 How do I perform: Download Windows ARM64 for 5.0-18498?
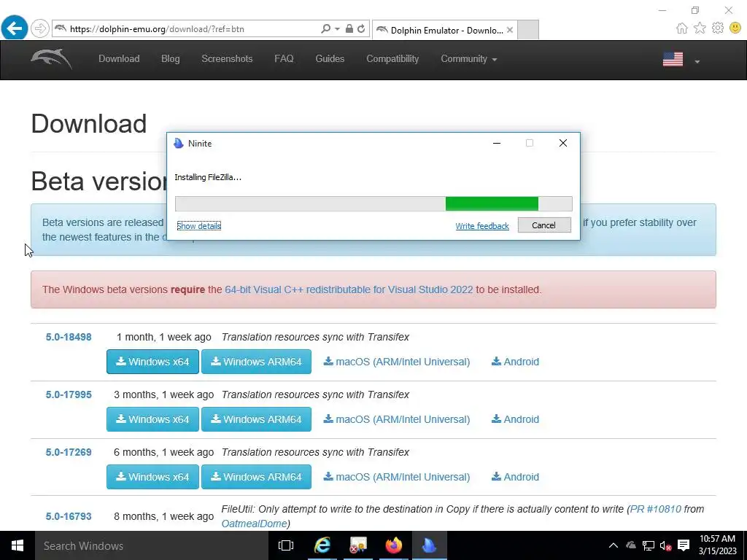(256, 362)
